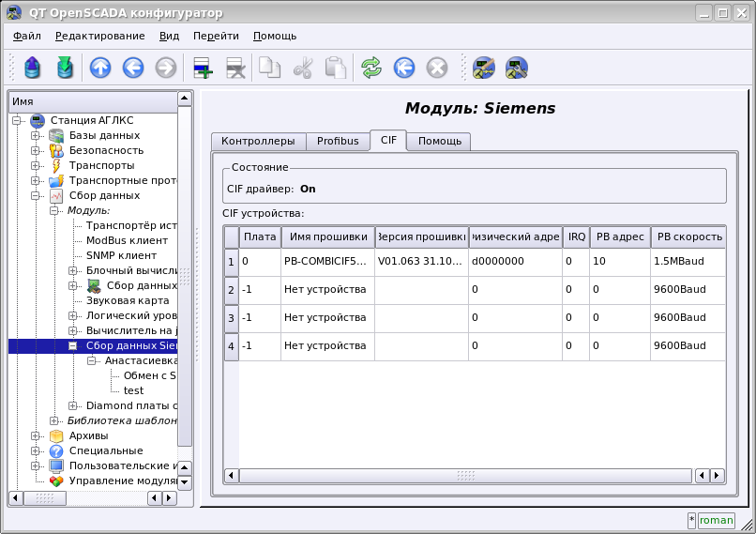Expand the Базы данных tree node
Image resolution: width=756 pixels, height=534 pixels.
tap(36, 135)
